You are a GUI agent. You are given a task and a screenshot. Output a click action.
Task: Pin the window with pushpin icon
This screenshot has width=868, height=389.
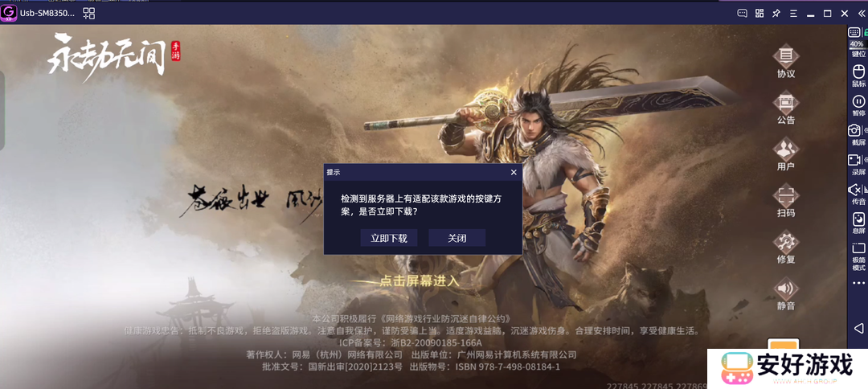776,14
